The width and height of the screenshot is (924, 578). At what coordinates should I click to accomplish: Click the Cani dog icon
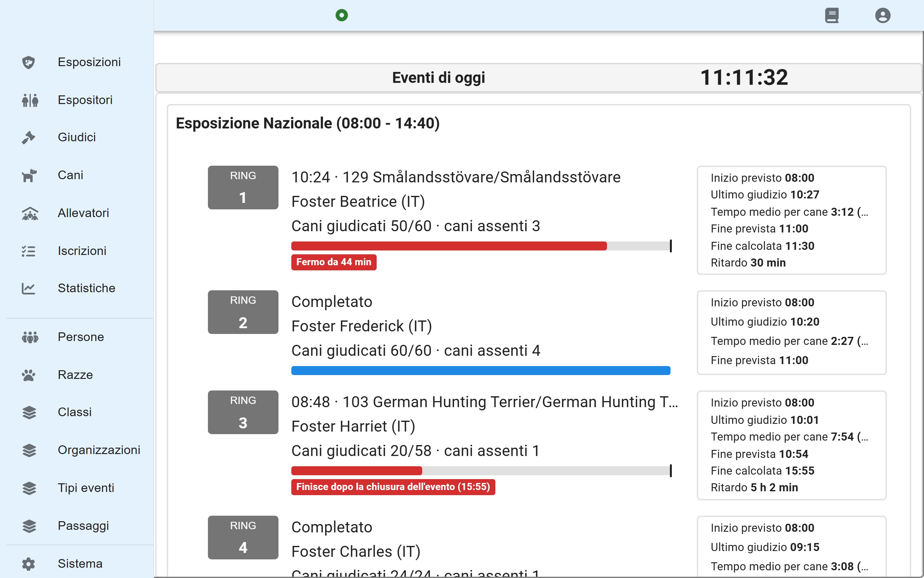30,175
